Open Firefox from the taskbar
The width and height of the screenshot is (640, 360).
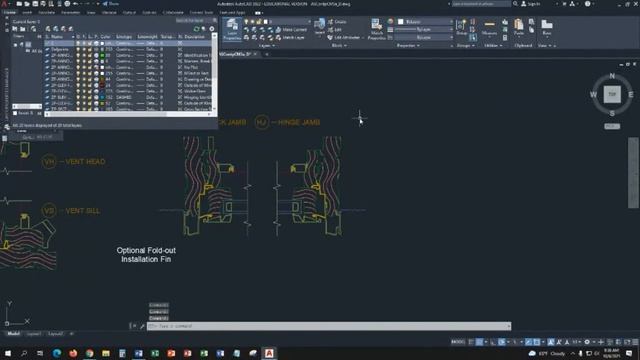(73, 353)
